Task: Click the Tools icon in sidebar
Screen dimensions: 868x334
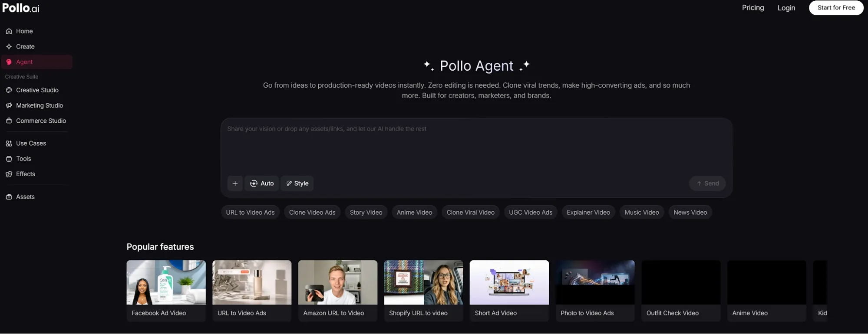Action: coord(9,159)
